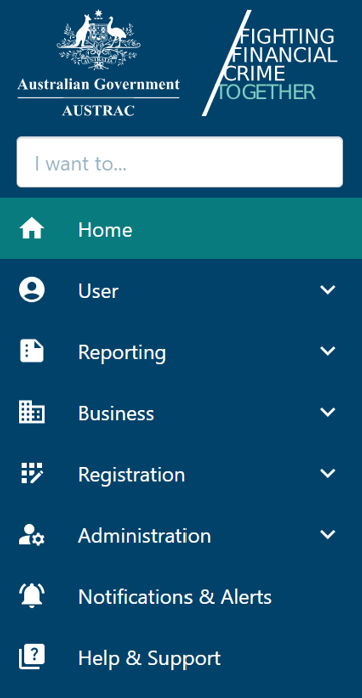This screenshot has width=362, height=698.
Task: Click the Notifications bell icon
Action: click(x=31, y=596)
